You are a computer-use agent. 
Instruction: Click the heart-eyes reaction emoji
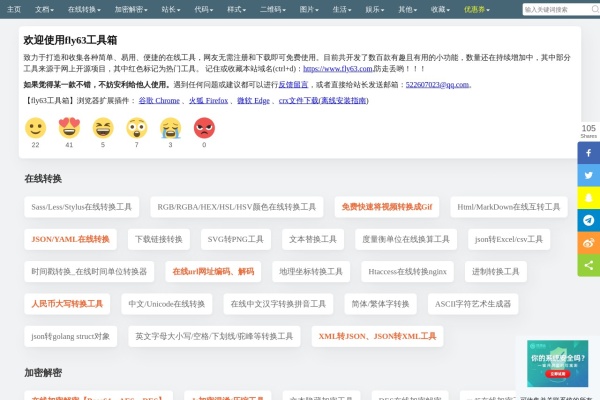69,128
